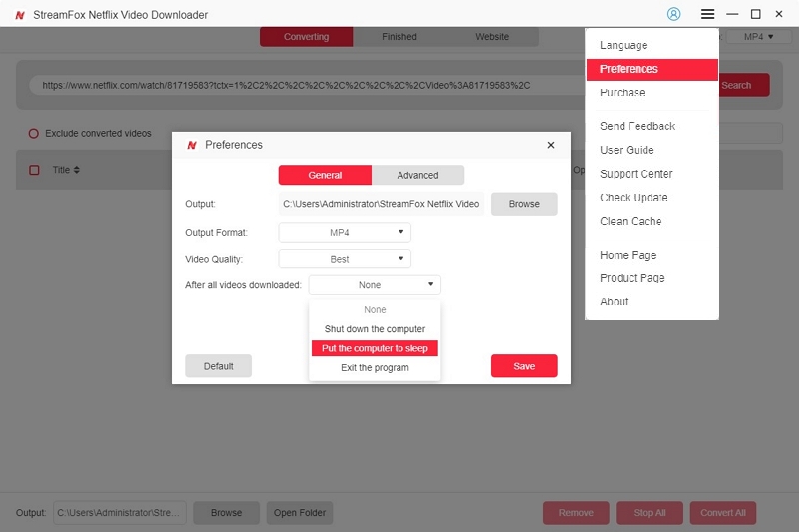This screenshot has height=532, width=799.
Task: Switch to the Advanced tab
Action: click(417, 175)
